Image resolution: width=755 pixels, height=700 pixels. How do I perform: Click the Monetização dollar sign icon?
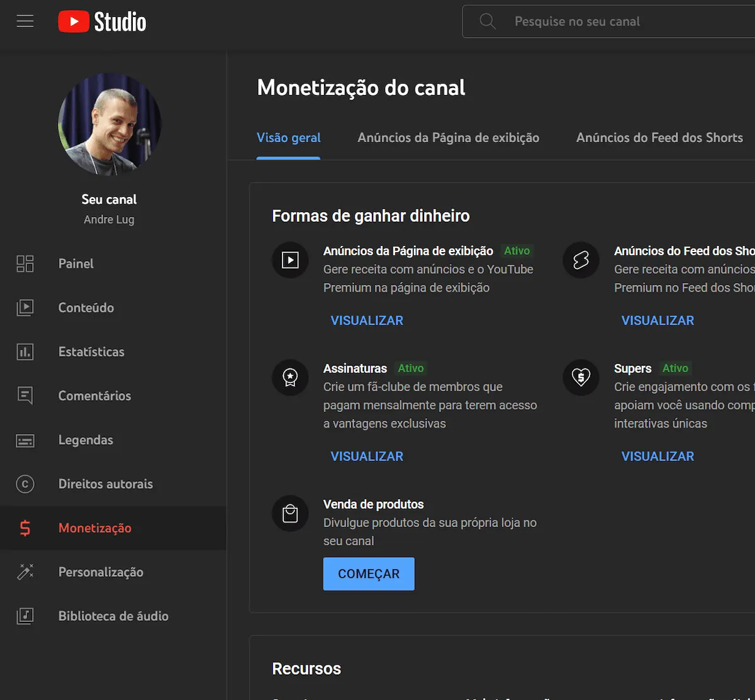pyautogui.click(x=25, y=528)
